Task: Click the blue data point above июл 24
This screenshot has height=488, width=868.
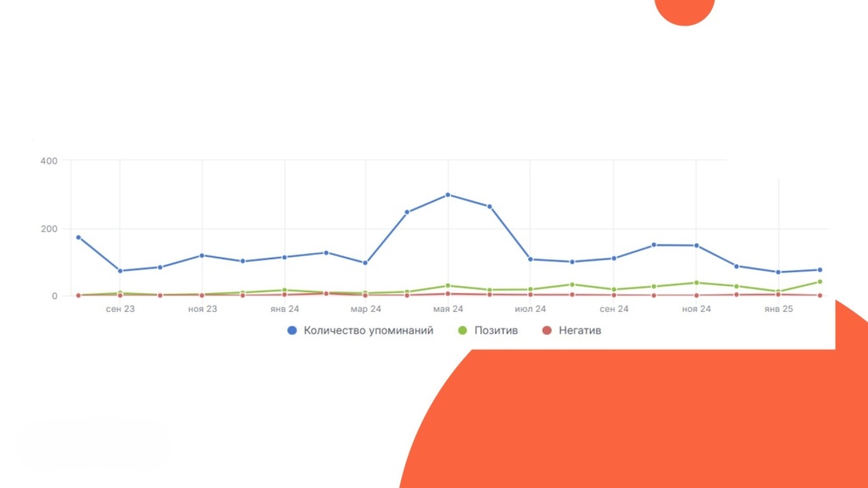Action: click(531, 259)
